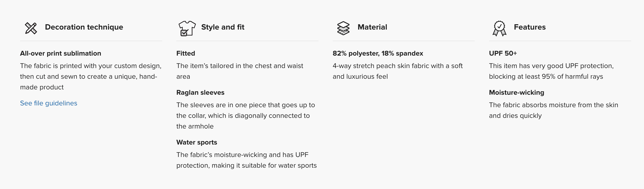Click the Style and fit t-shirt icon
644x189 pixels.
pyautogui.click(x=187, y=28)
